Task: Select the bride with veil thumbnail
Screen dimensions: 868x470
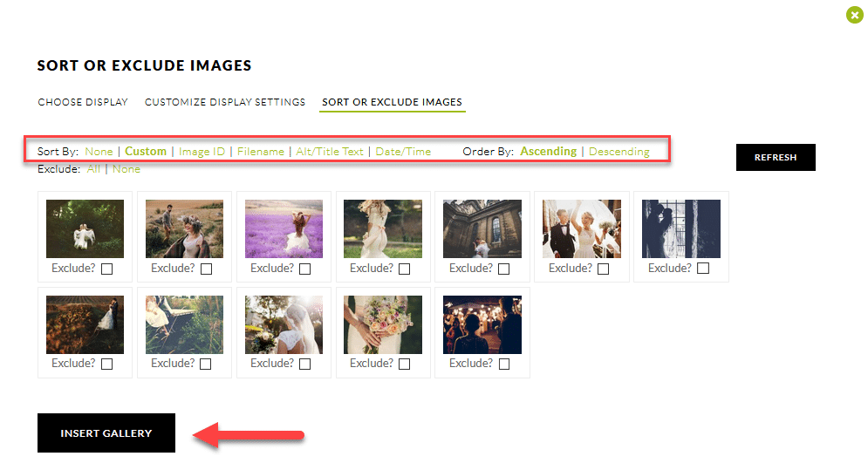Action: (284, 324)
